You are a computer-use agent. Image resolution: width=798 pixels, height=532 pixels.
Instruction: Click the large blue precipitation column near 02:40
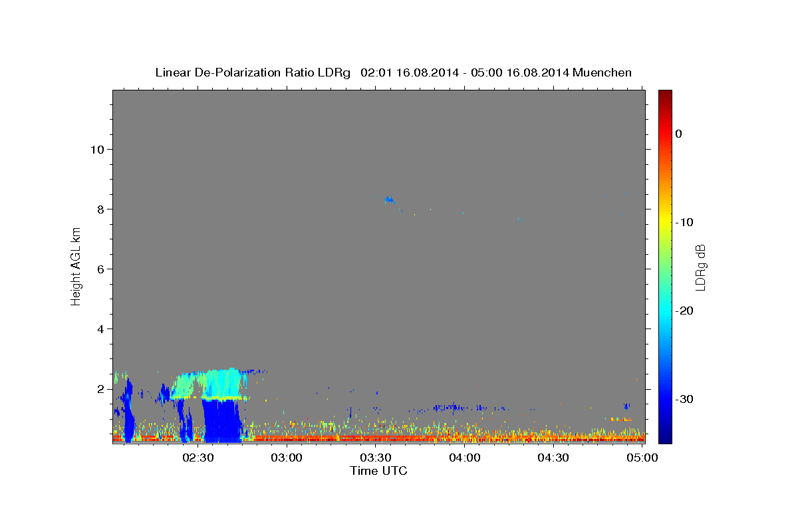click(221, 421)
